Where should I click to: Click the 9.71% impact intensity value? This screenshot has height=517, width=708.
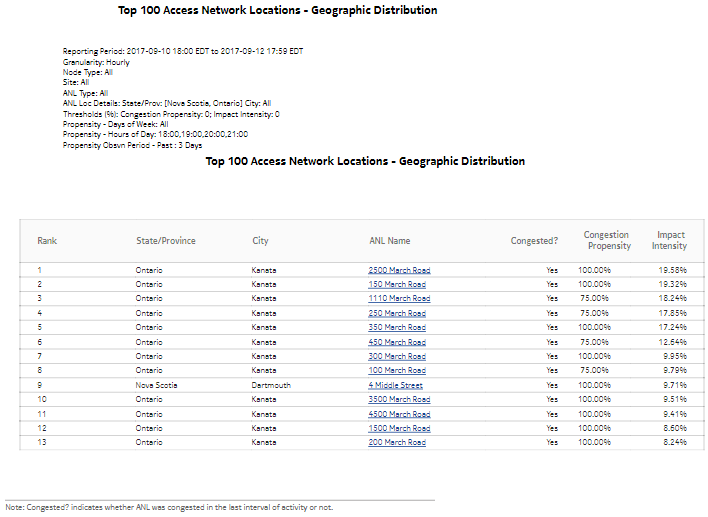pyautogui.click(x=675, y=385)
